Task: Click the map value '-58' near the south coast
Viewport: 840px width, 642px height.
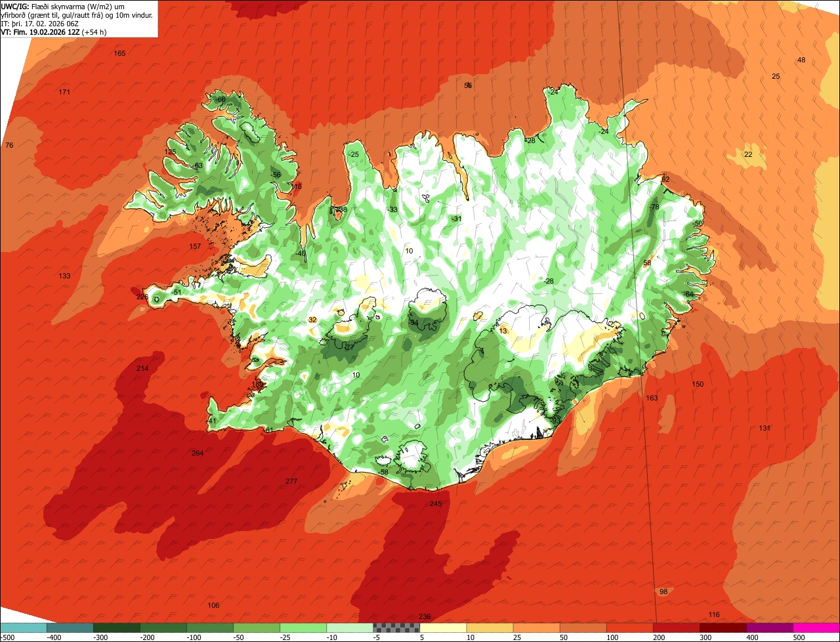Action: (x=383, y=472)
